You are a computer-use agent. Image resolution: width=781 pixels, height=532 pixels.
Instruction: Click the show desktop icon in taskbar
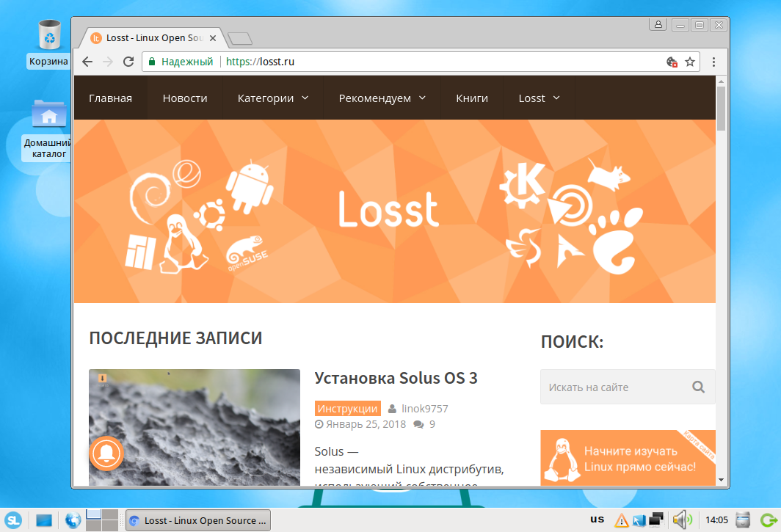[44, 520]
